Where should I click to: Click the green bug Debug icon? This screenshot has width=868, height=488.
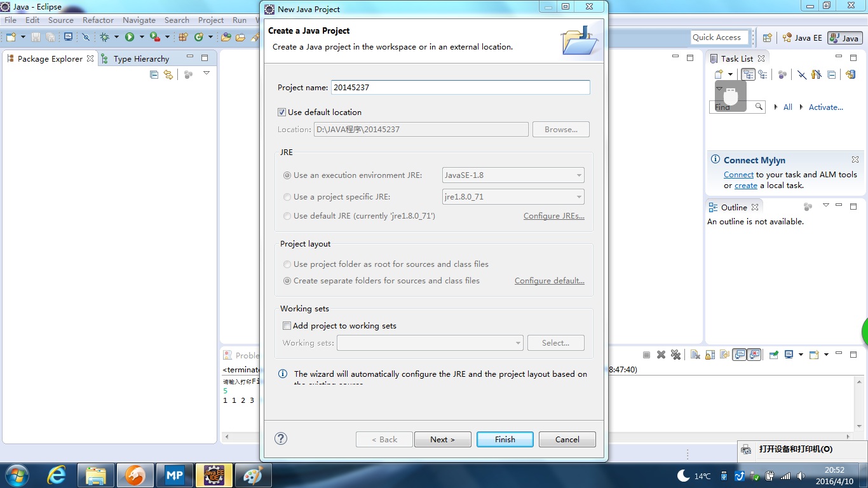coord(104,37)
